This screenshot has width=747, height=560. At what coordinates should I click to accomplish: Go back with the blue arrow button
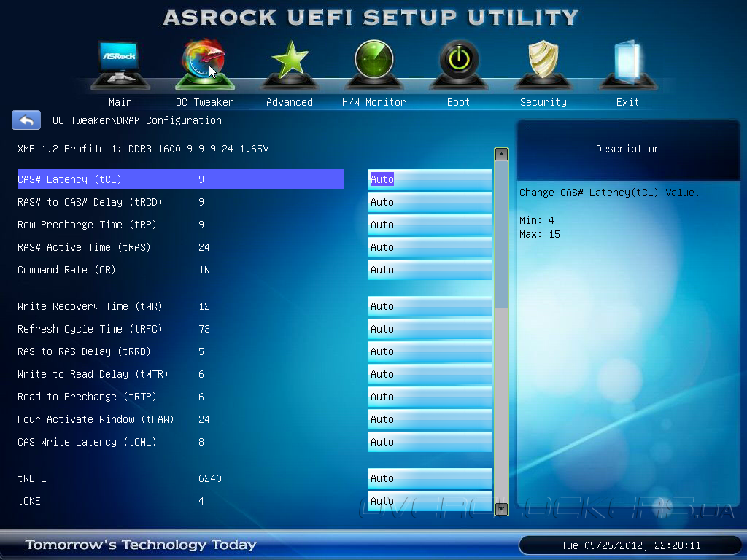click(x=26, y=120)
